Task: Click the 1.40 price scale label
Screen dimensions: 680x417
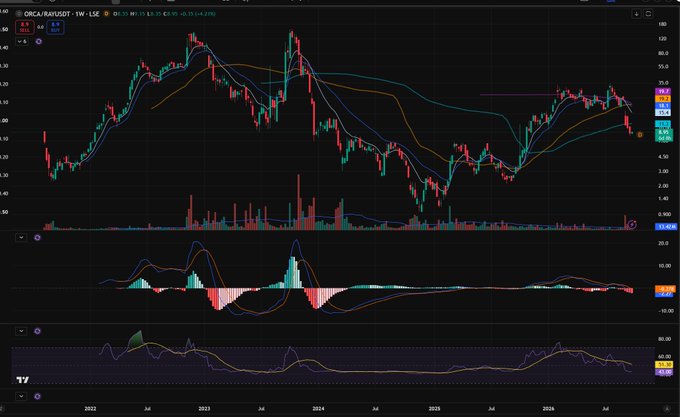Action: pyautogui.click(x=663, y=199)
